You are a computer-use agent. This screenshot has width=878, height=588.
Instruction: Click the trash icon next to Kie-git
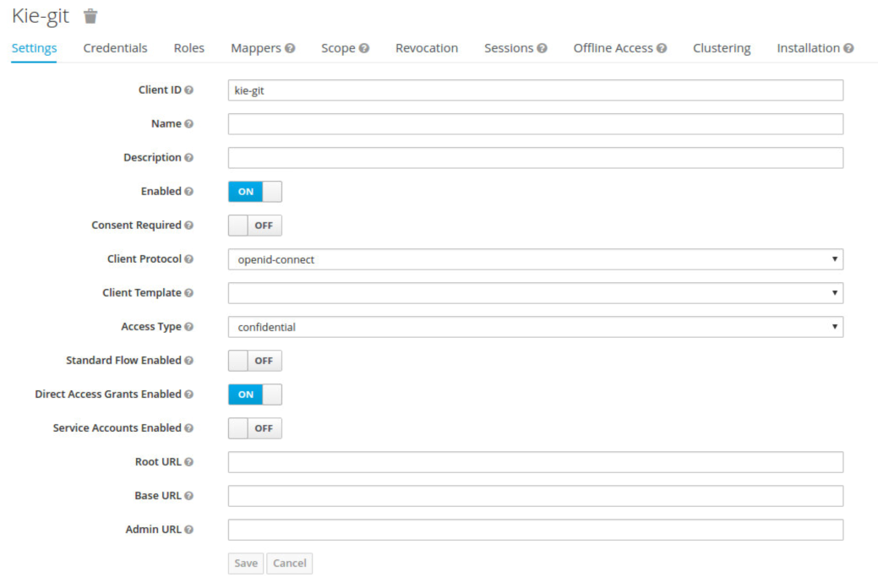90,16
